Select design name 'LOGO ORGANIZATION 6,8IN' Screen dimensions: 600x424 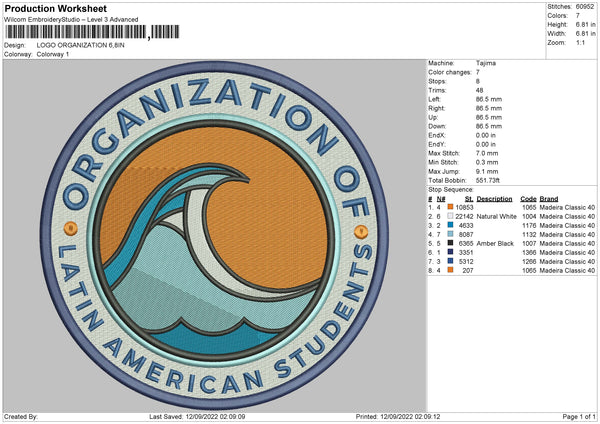[80, 45]
